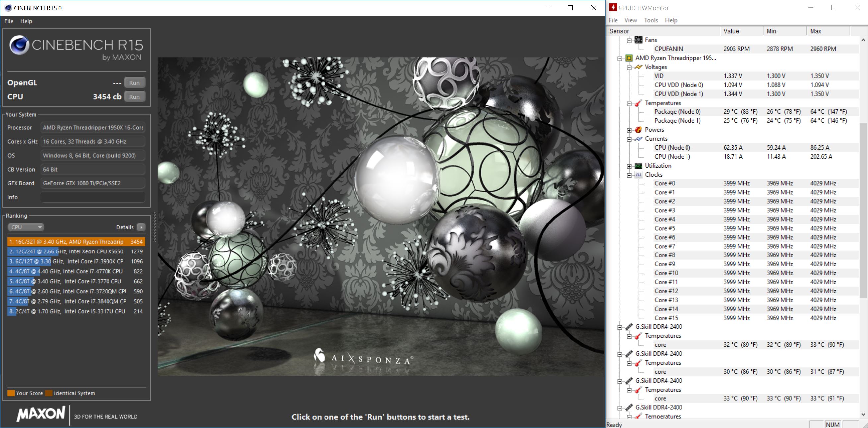
Task: Click the Currents waveform icon
Action: pyautogui.click(x=638, y=139)
